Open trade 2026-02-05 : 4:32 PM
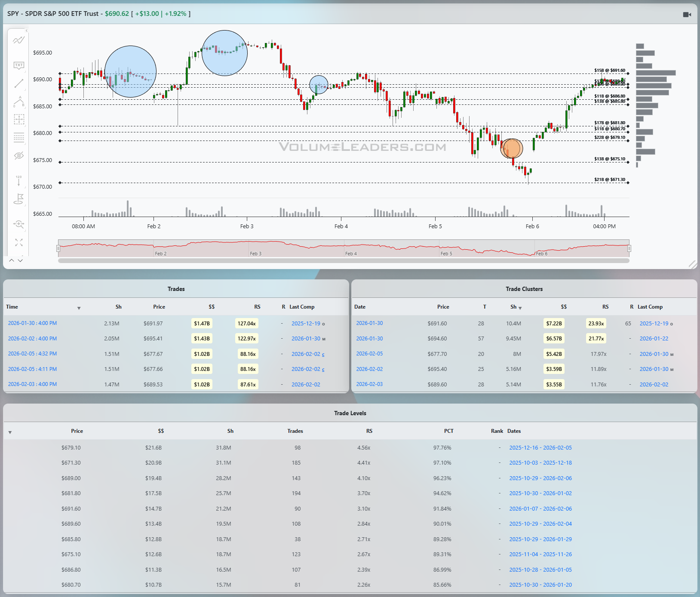This screenshot has height=597, width=700. tap(32, 354)
